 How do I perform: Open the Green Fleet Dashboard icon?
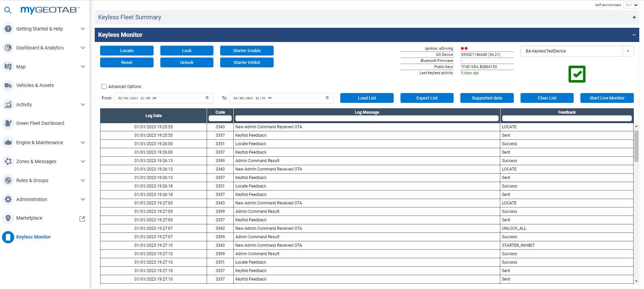click(8, 124)
